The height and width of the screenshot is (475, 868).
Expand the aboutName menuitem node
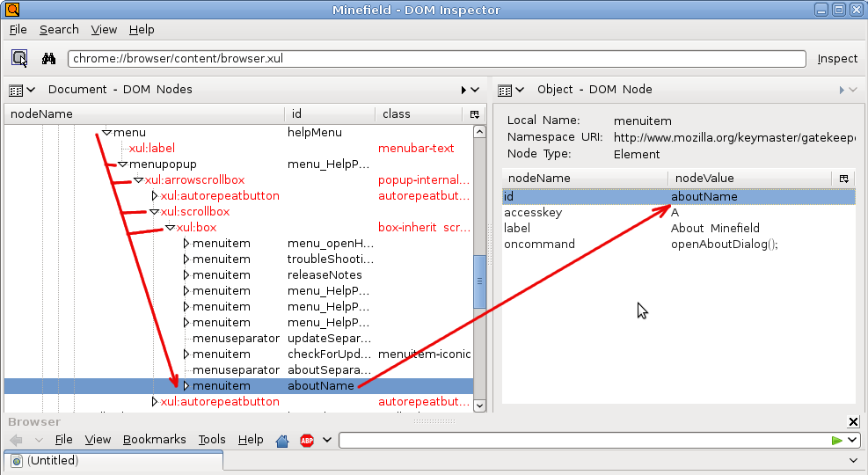click(x=186, y=386)
